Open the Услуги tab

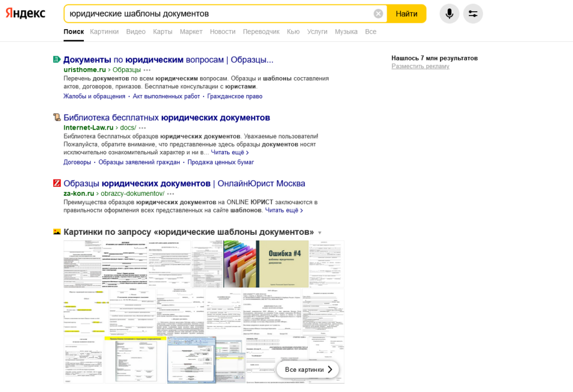pyautogui.click(x=317, y=32)
